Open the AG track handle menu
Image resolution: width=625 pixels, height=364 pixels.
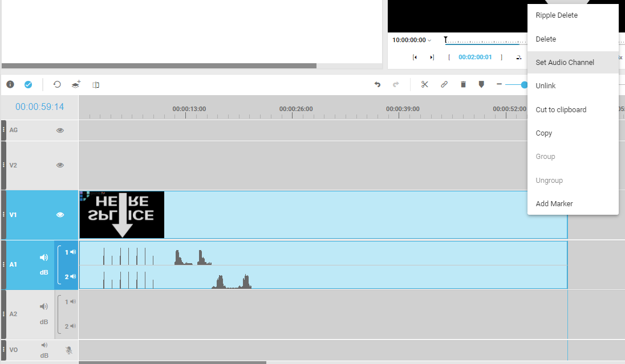point(3,130)
